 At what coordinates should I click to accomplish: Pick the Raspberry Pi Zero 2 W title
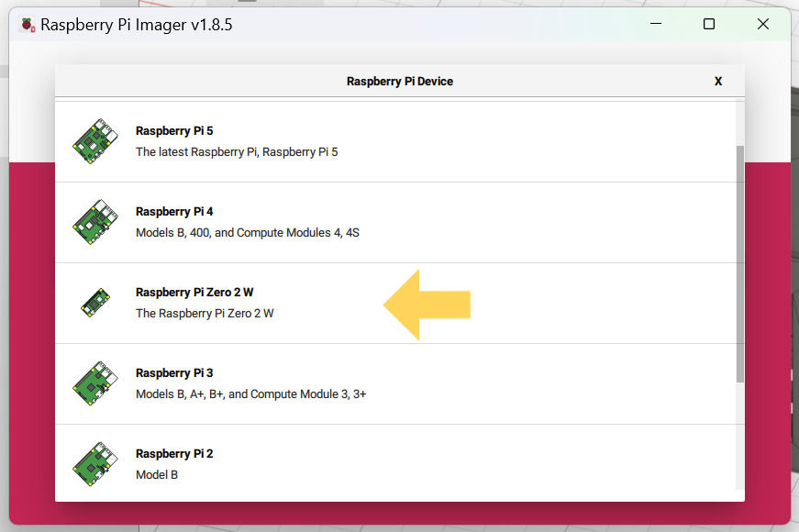[x=194, y=293]
